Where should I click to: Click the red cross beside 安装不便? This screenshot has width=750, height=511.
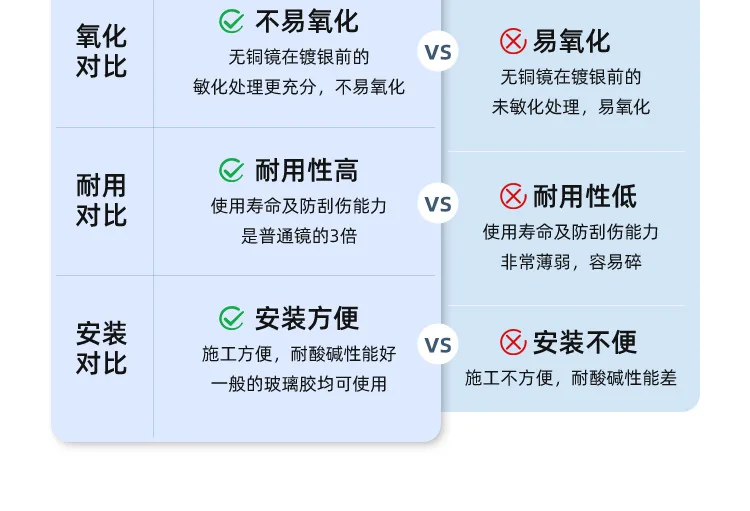coord(513,342)
